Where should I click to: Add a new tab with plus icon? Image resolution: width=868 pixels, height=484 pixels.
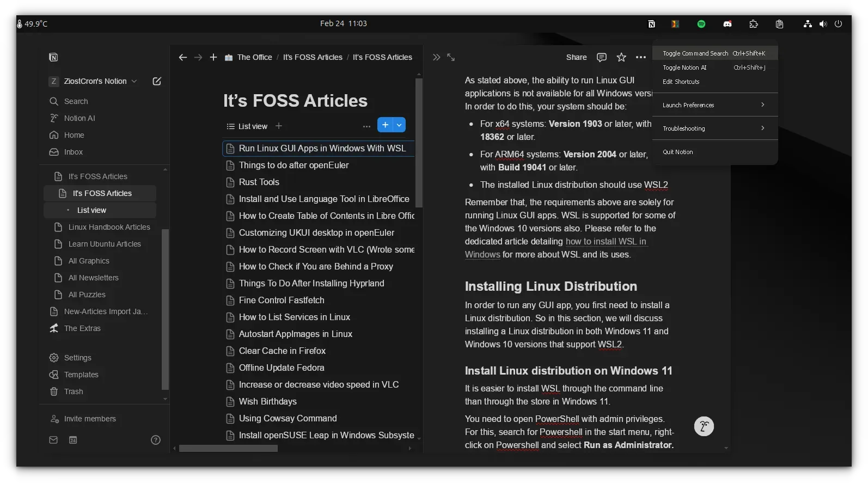click(x=213, y=57)
